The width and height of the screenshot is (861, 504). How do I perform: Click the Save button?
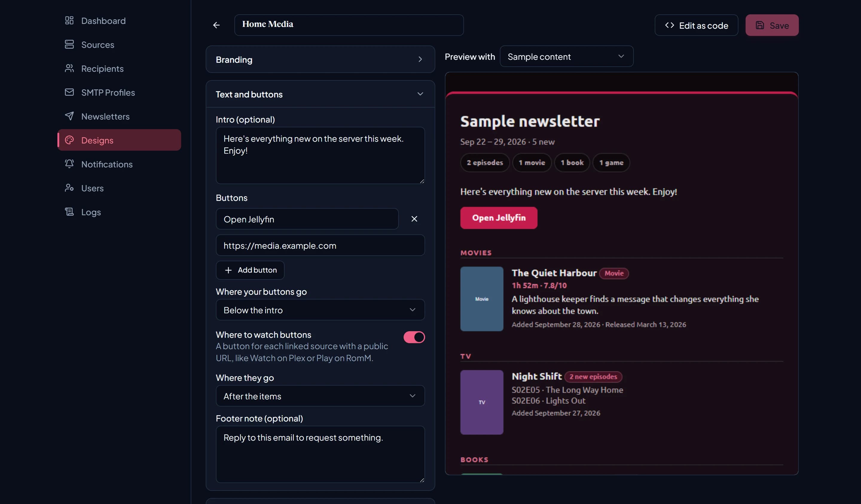pyautogui.click(x=772, y=25)
